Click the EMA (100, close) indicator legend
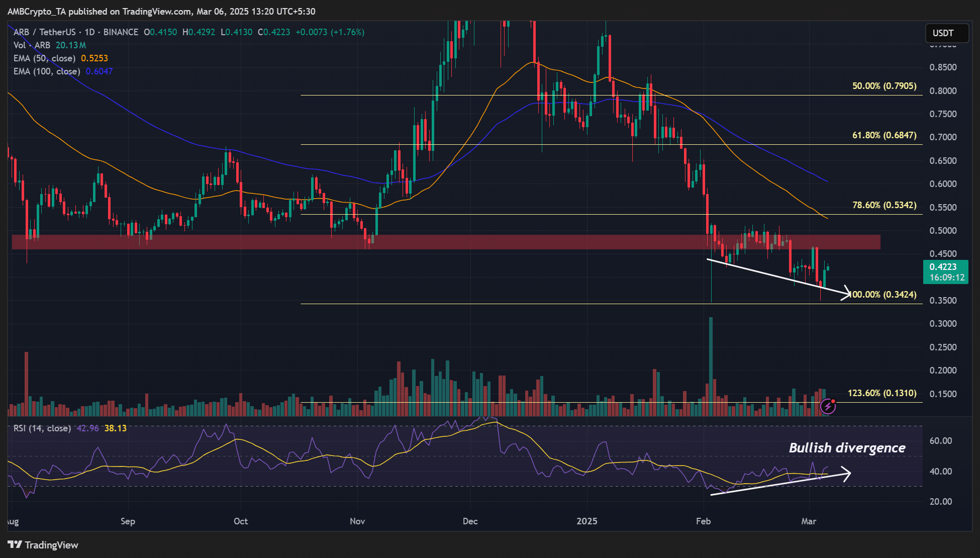Image resolution: width=980 pixels, height=558 pixels. 47,71
